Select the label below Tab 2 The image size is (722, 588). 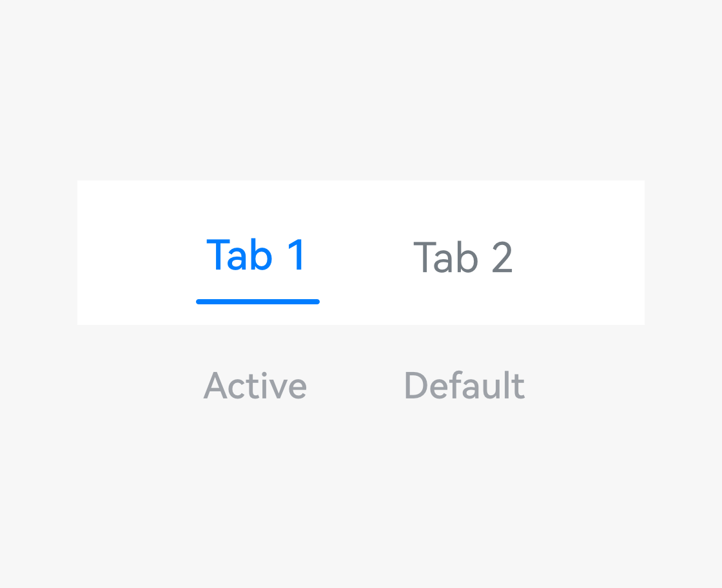[x=464, y=386]
